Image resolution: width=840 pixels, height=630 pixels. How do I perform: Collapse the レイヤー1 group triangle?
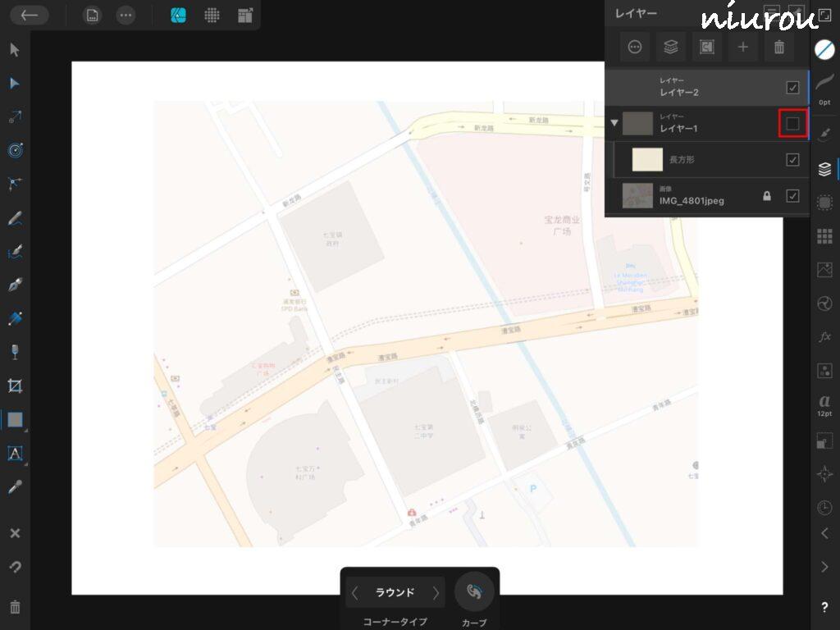[x=614, y=124]
